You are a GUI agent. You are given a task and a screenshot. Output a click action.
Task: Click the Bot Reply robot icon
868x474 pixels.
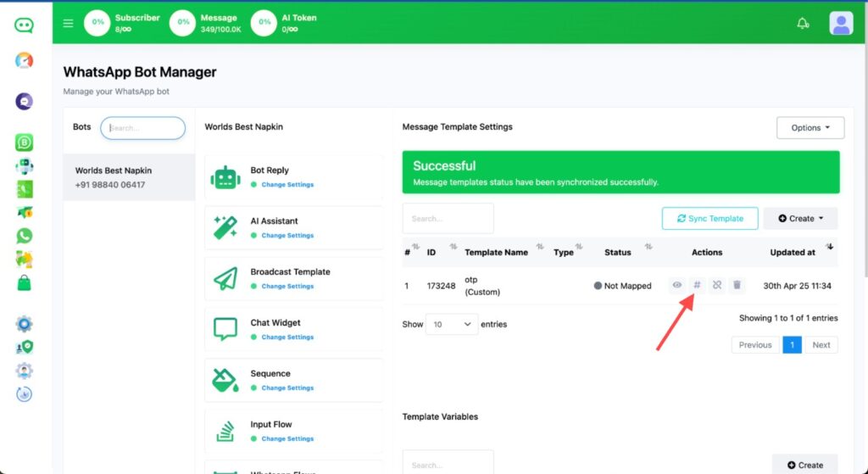pyautogui.click(x=225, y=178)
